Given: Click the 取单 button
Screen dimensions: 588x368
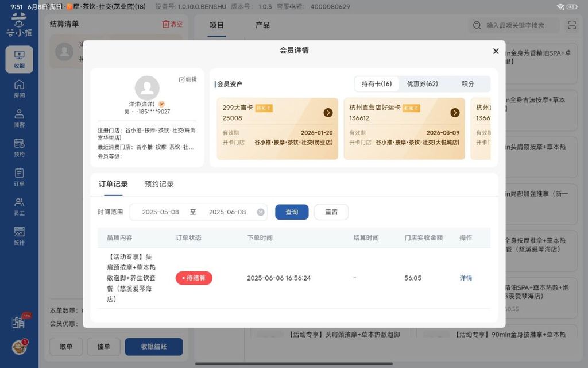Looking at the screenshot, I should 66,347.
